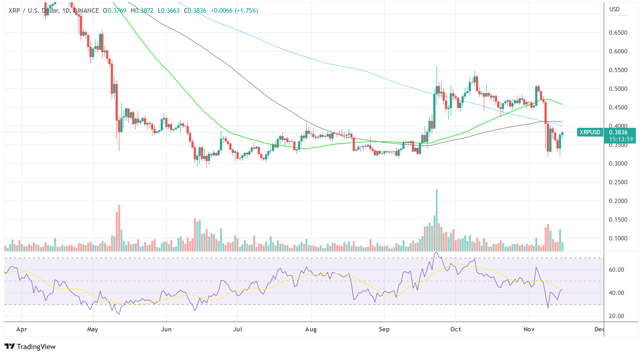Screen dimensions: 644x356
Task: Click the 0.3000 price axis label
Action: click(x=618, y=164)
